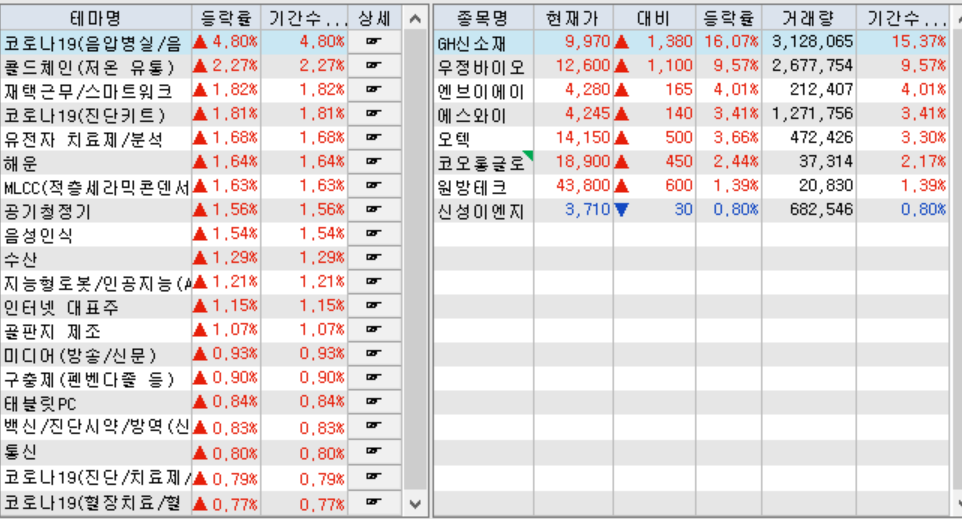Sort stocks by 거래량 column header

tap(809, 18)
